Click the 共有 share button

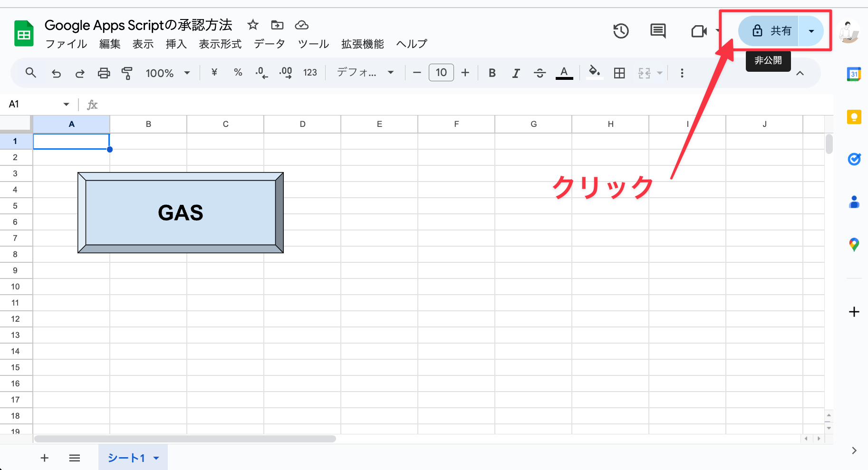tap(769, 31)
